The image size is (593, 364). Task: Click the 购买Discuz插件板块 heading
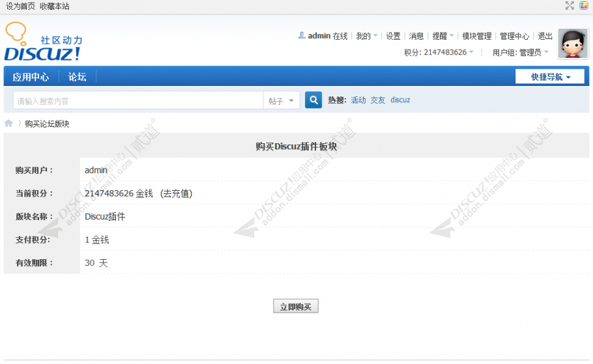click(x=296, y=147)
